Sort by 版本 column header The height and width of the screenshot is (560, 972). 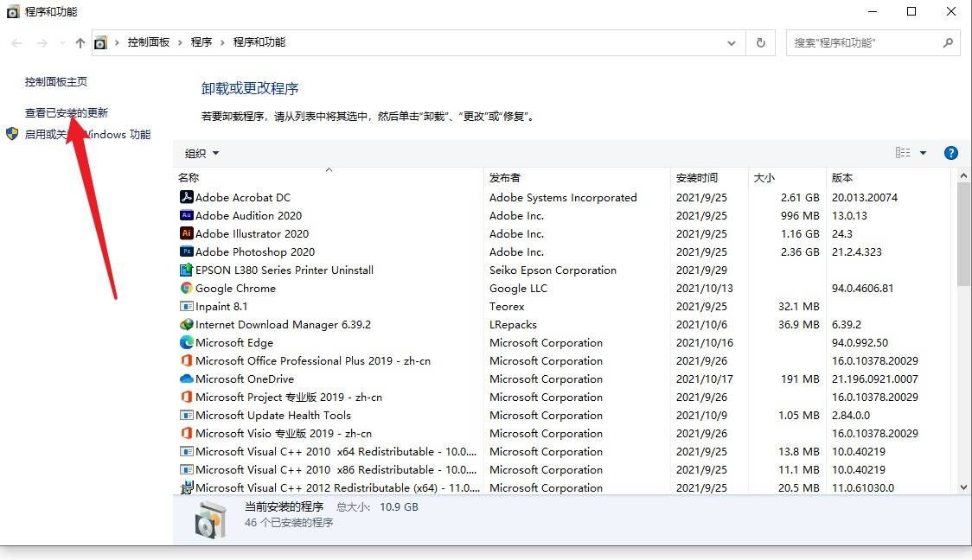(x=888, y=178)
